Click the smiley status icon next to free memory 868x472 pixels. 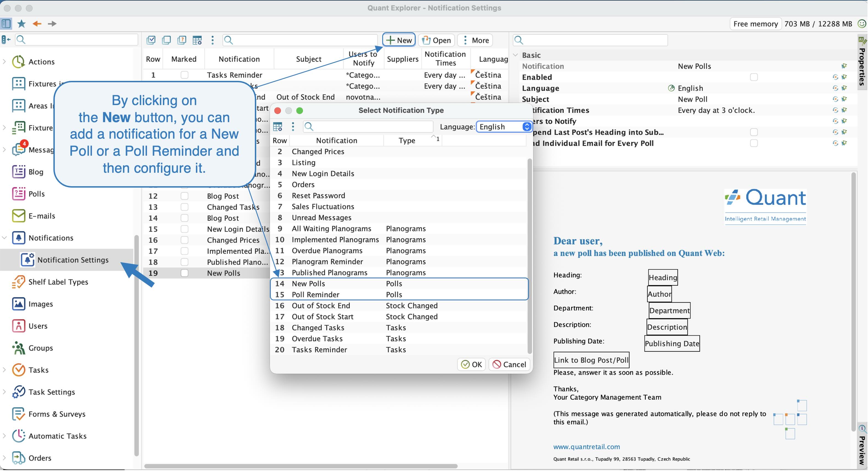[862, 24]
